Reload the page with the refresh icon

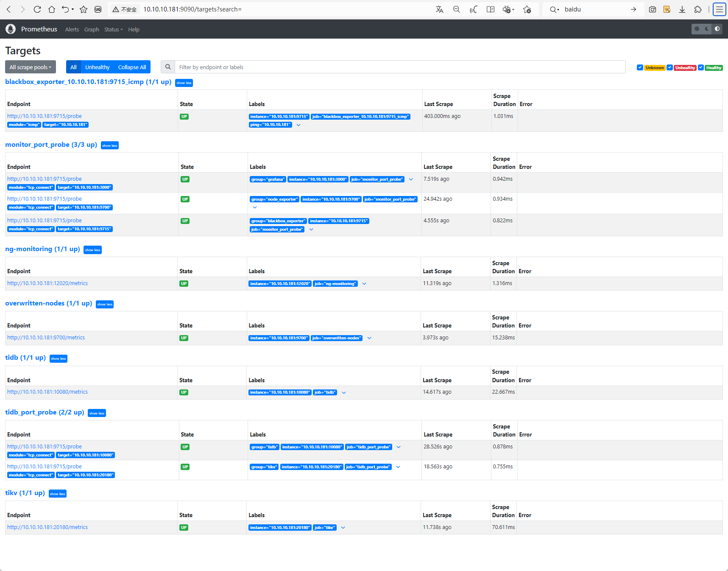tap(37, 9)
